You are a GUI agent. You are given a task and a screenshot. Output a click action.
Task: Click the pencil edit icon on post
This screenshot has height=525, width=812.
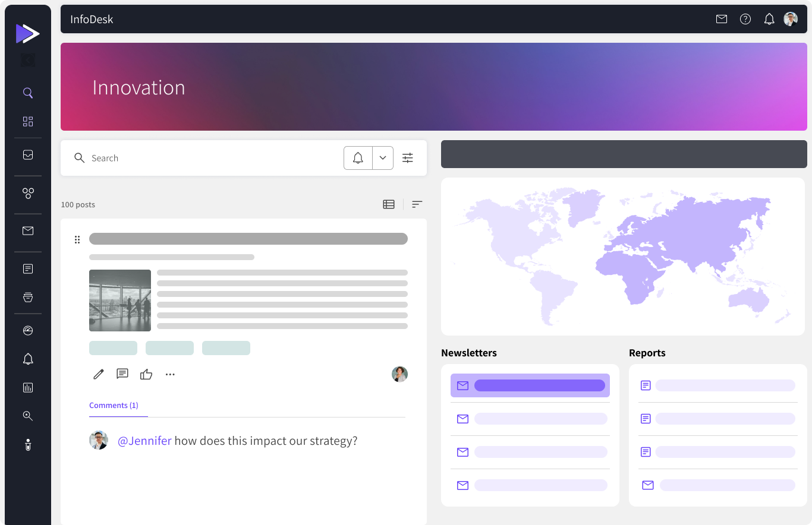click(x=99, y=374)
